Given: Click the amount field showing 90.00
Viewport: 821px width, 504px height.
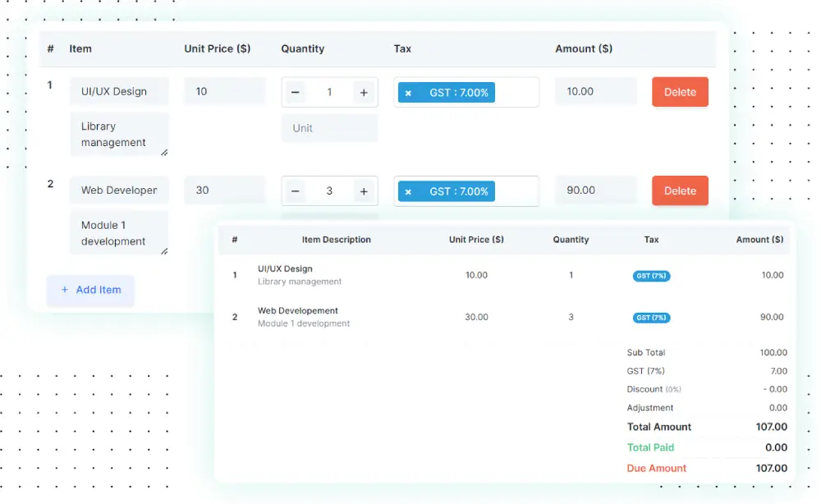Looking at the screenshot, I should point(596,190).
